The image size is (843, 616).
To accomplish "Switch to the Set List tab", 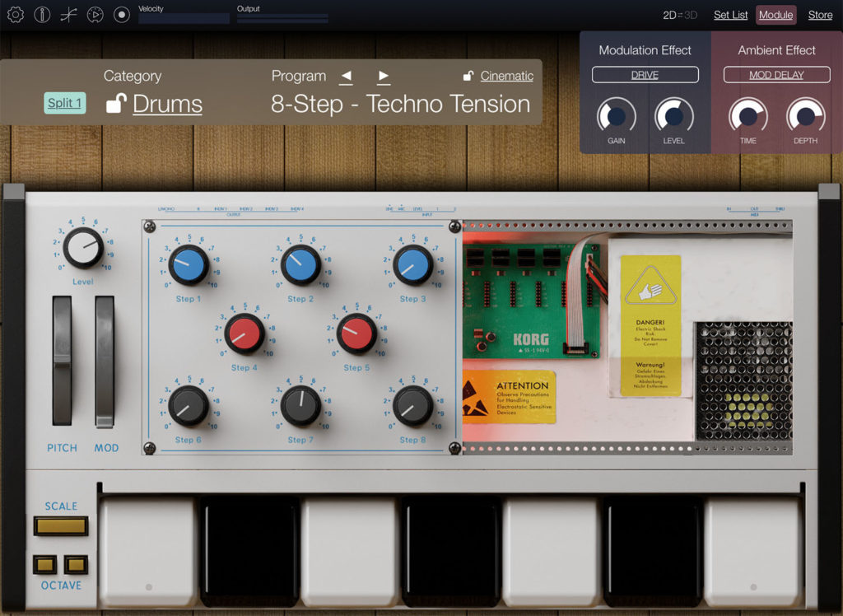I will tap(730, 14).
